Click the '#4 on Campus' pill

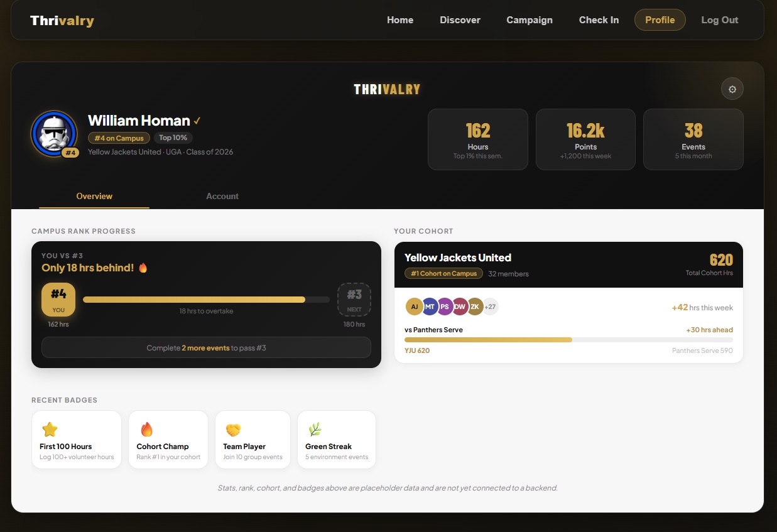pyautogui.click(x=119, y=138)
